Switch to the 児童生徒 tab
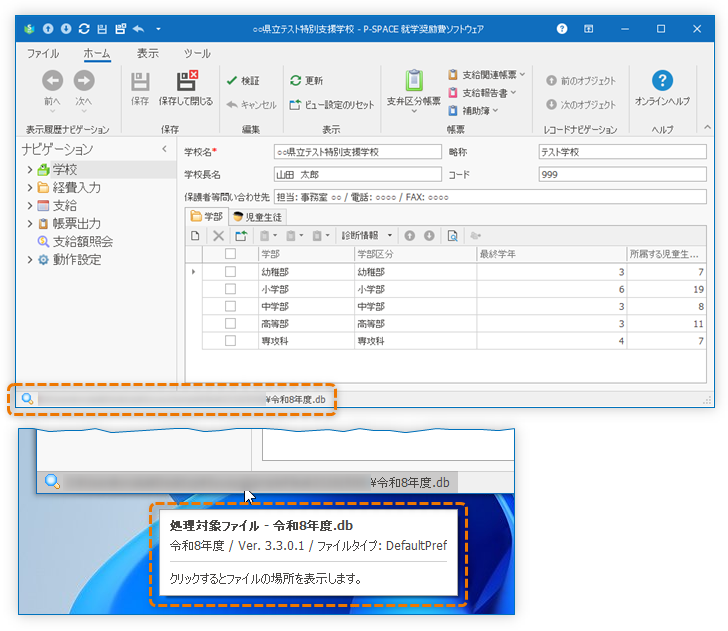728x631 pixels. [257, 217]
